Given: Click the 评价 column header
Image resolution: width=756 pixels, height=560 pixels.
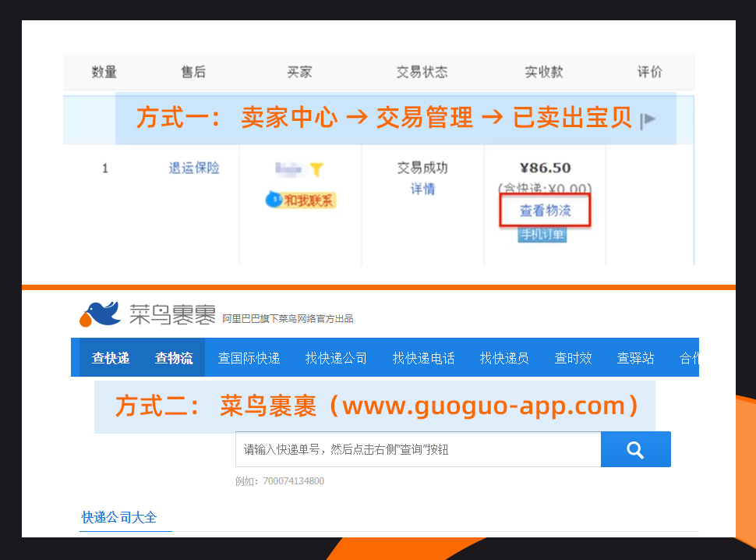Looking at the screenshot, I should coord(649,72).
